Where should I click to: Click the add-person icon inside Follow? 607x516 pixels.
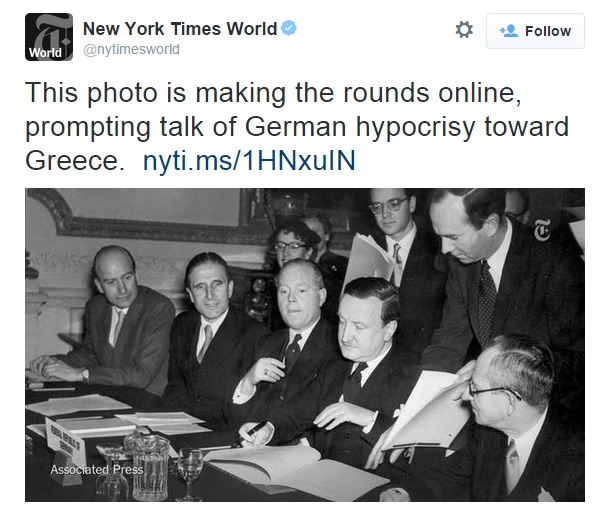pos(509,31)
